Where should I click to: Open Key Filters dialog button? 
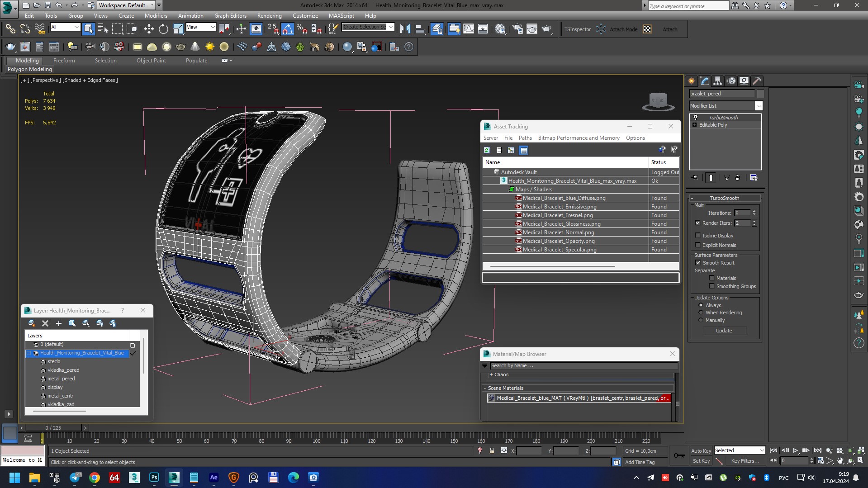[745, 461]
